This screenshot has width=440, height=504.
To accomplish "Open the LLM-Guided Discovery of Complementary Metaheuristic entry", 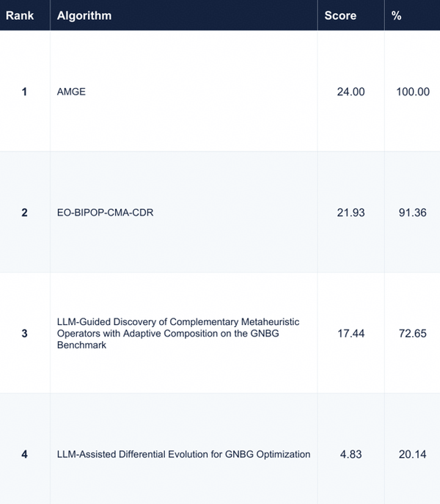I will [x=178, y=333].
